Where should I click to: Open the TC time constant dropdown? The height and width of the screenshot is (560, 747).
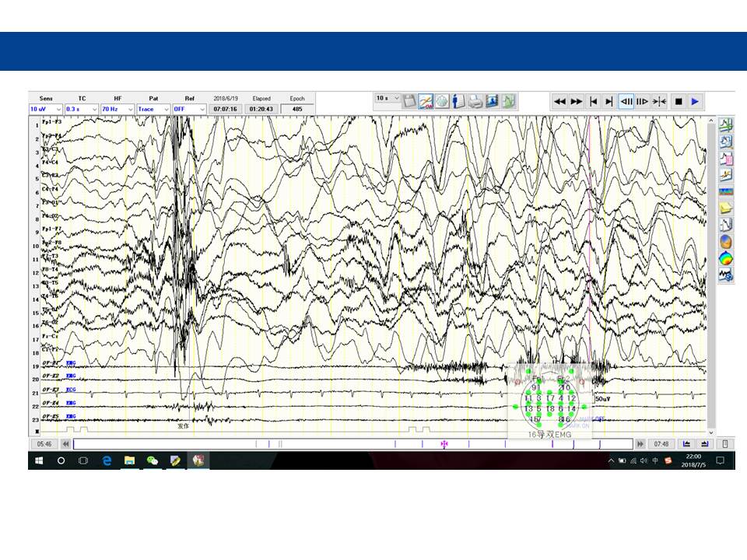pyautogui.click(x=82, y=109)
